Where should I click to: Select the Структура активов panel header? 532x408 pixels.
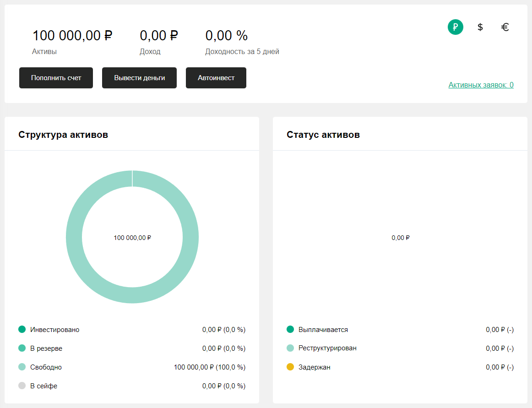tap(63, 135)
